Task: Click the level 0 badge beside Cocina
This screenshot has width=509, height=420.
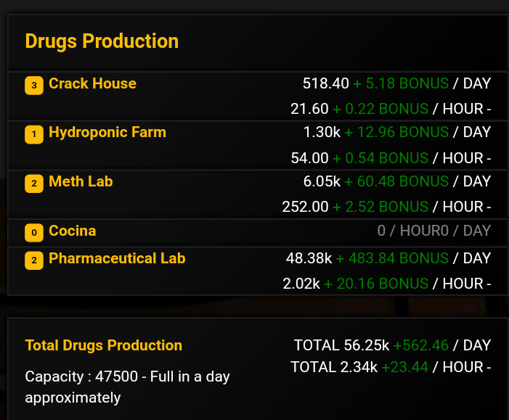Action: coord(33,232)
